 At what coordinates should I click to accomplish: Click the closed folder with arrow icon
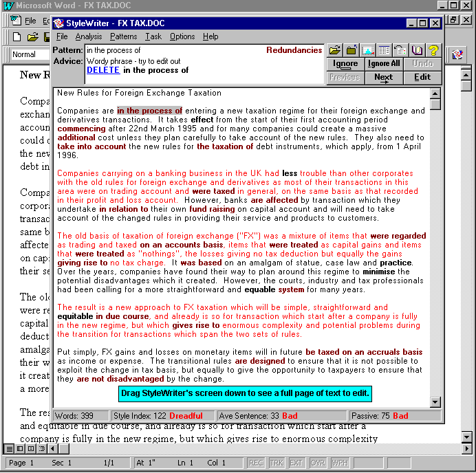coord(351,50)
